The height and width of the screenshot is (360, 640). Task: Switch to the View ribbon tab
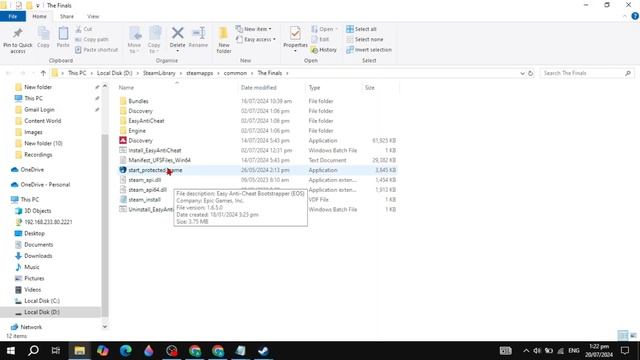tap(93, 16)
